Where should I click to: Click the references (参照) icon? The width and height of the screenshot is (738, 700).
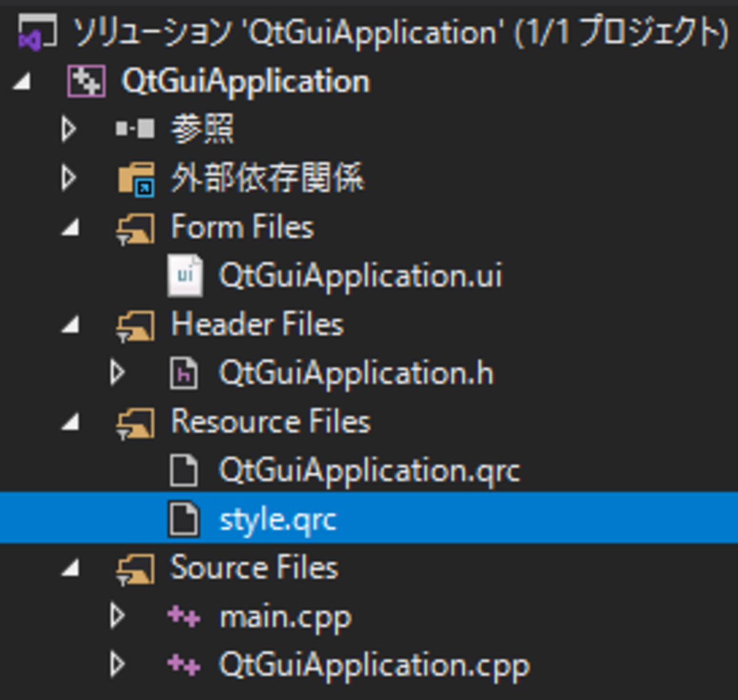pos(135,129)
